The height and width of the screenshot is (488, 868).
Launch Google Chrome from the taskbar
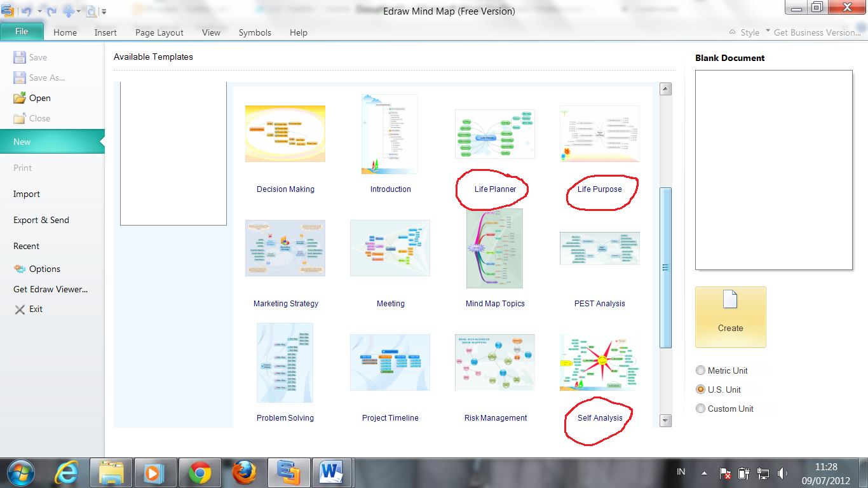point(200,473)
